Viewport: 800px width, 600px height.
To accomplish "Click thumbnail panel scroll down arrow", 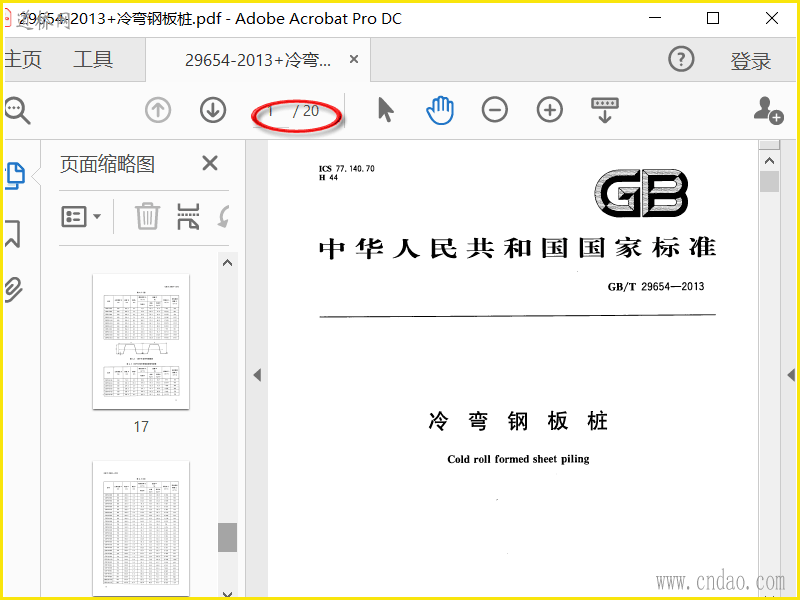I will click(x=228, y=594).
